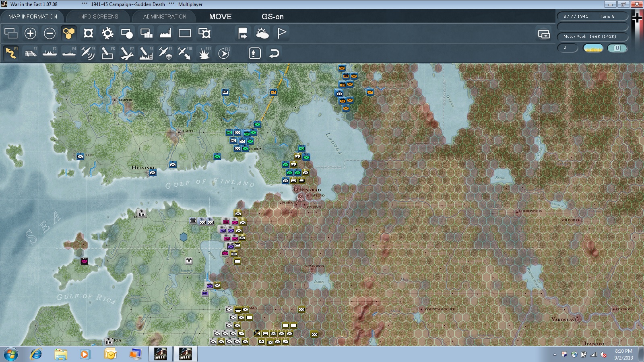The height and width of the screenshot is (362, 644).
Task: Open Internet Explorer from the taskbar
Action: [36, 354]
